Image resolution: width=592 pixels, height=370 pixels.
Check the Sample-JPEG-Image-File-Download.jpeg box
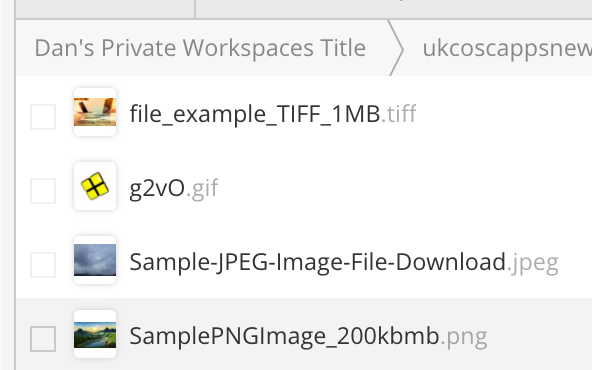click(43, 265)
